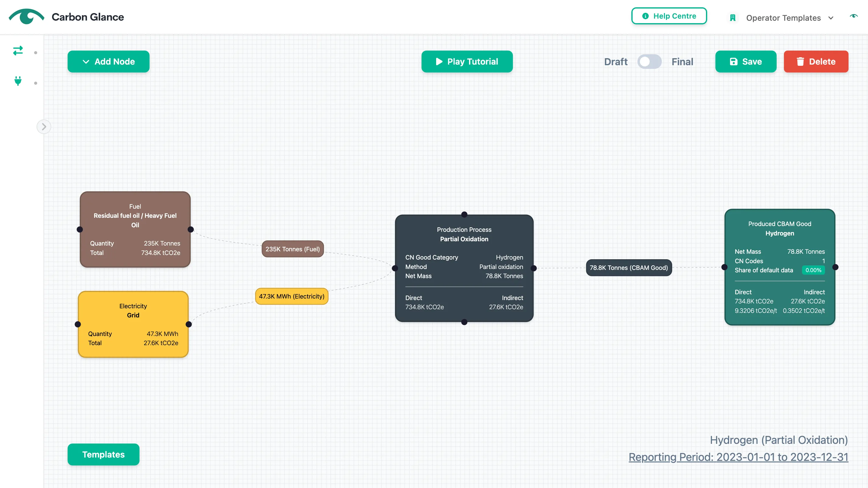
Task: Click the Electricity node's right connector handle
Action: pos(189,324)
